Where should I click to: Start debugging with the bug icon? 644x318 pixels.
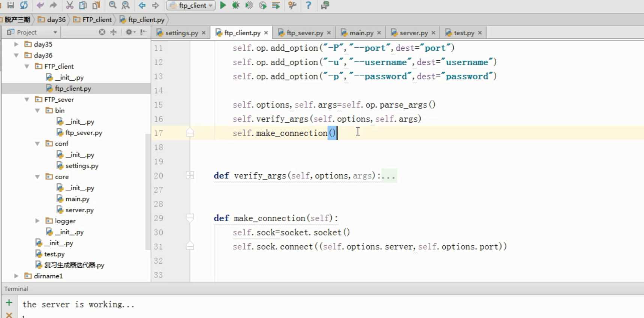pyautogui.click(x=236, y=5)
